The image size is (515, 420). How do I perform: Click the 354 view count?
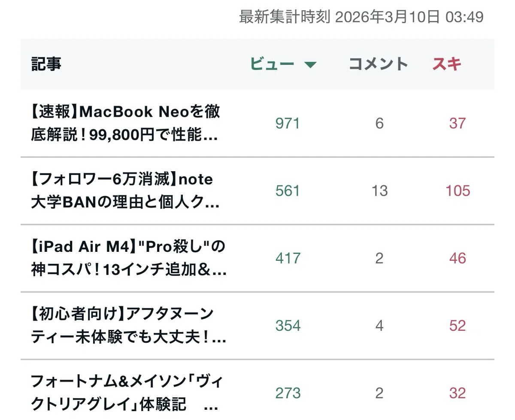(x=288, y=326)
